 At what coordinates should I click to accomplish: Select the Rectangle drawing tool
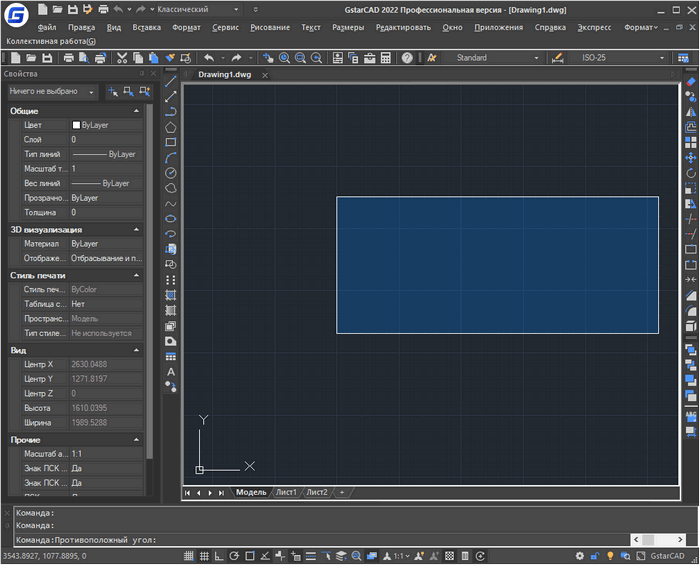tap(171, 142)
